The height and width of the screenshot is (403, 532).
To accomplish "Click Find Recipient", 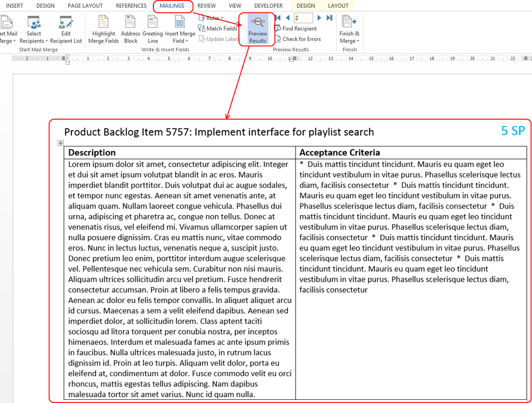I will tap(296, 28).
